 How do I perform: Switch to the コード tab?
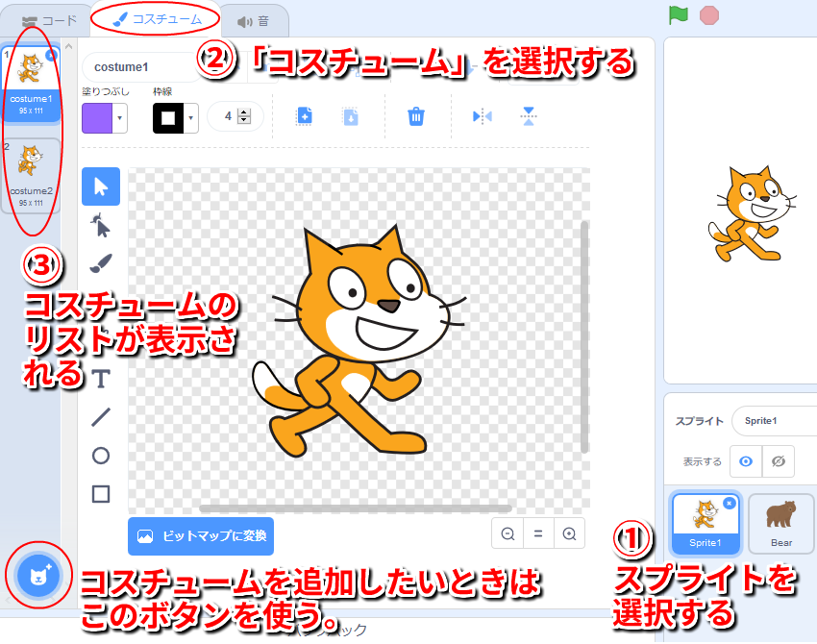coord(49,21)
